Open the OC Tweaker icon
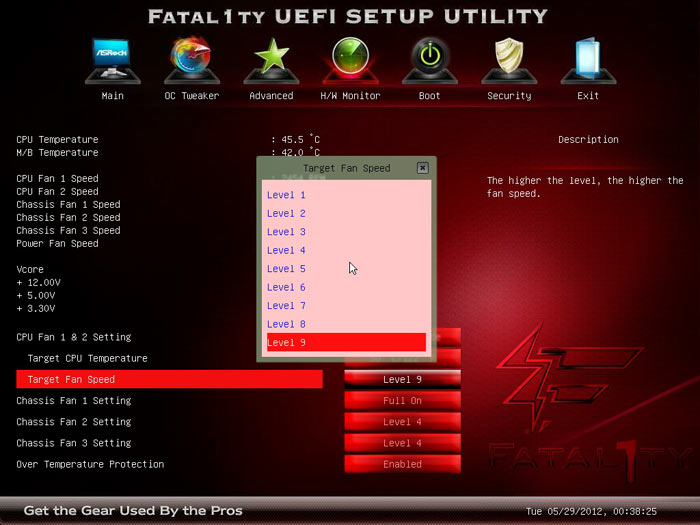Screen dimensions: 700x525 pyautogui.click(x=192, y=61)
